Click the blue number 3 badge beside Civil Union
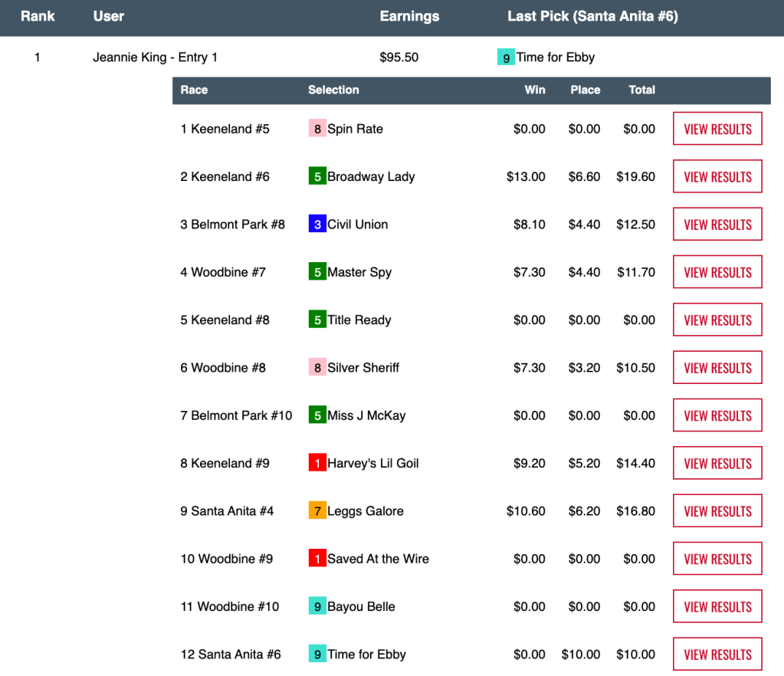The width and height of the screenshot is (784, 676). tap(317, 225)
